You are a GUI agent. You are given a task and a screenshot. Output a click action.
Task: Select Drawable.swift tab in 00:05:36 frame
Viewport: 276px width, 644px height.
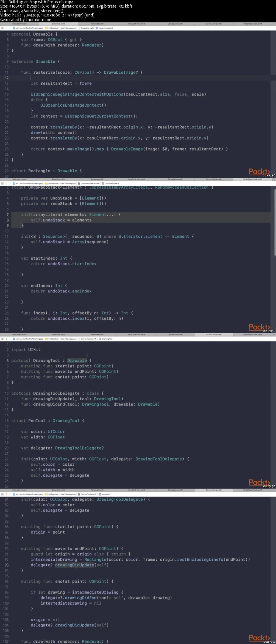(58, 24)
